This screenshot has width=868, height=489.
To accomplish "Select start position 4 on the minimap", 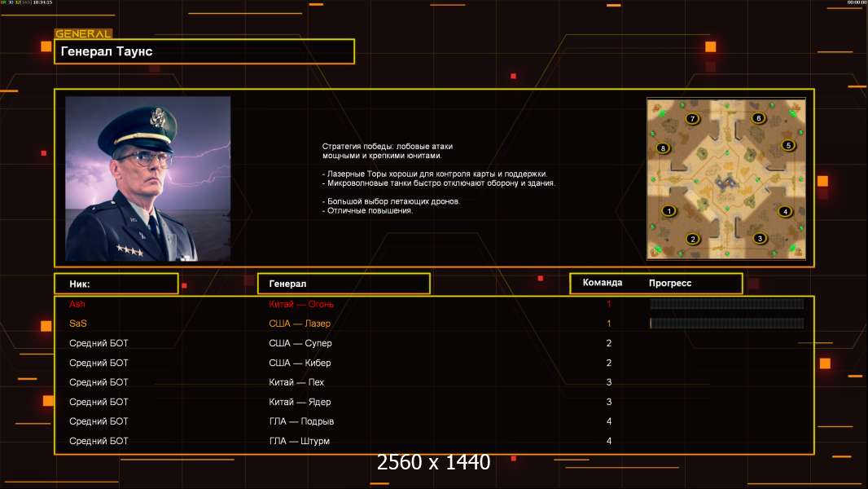I will pos(785,211).
